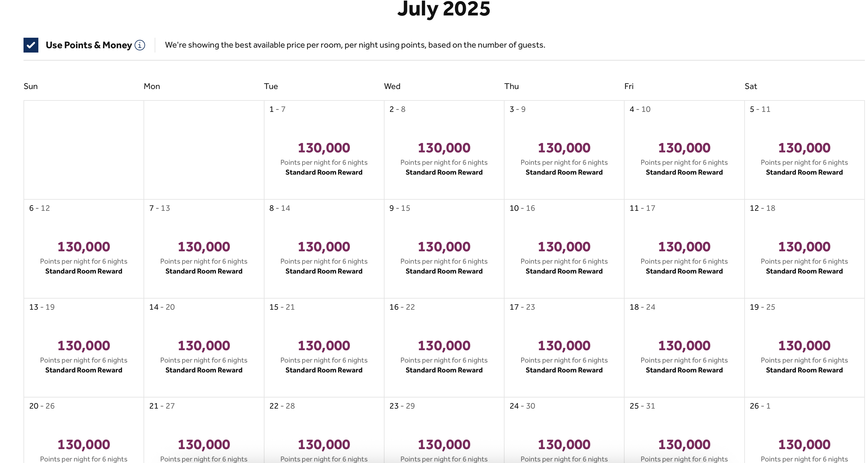Select the 4 - 10 Friday stay
Screen dimensions: 868x463
[x=684, y=150]
